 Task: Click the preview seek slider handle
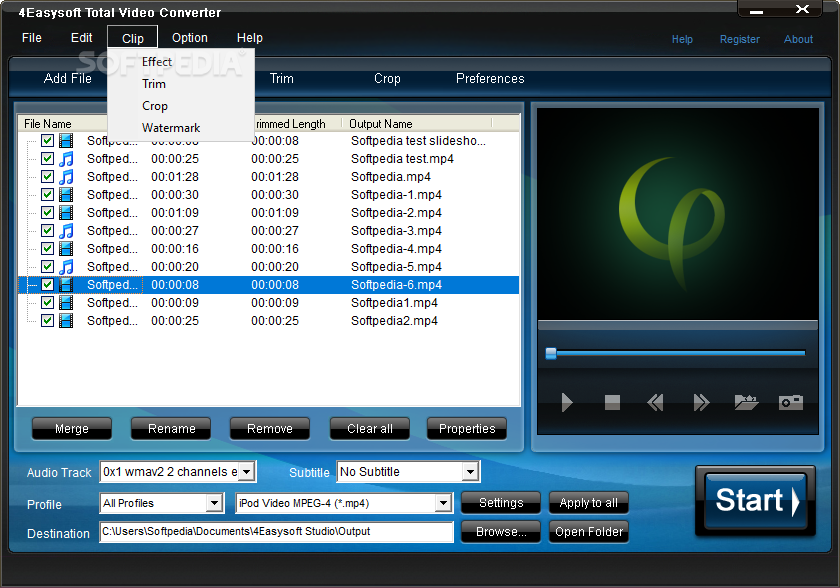click(x=551, y=353)
